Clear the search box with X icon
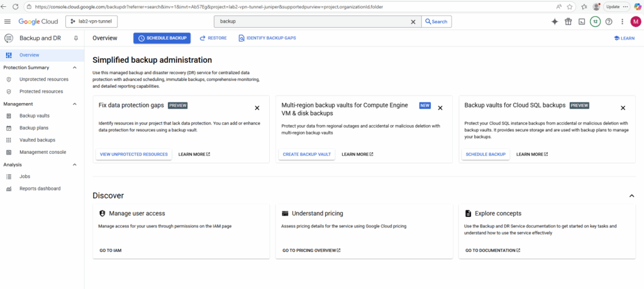644x289 pixels. [x=413, y=21]
